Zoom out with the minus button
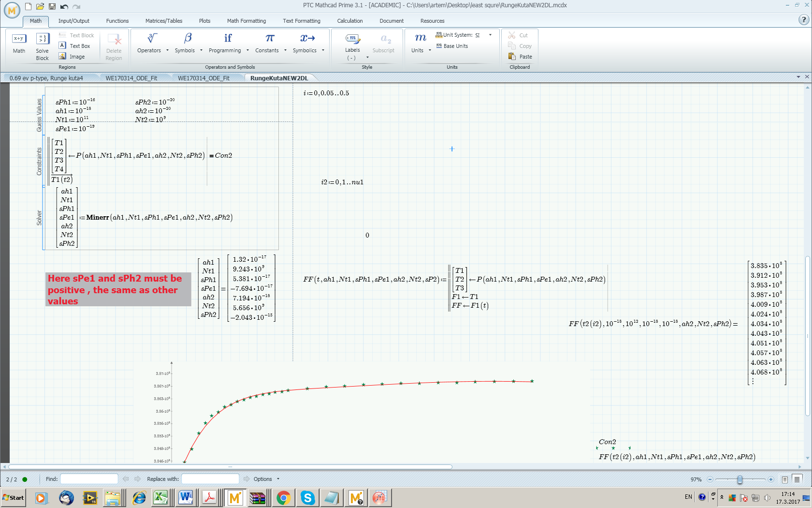 point(710,479)
